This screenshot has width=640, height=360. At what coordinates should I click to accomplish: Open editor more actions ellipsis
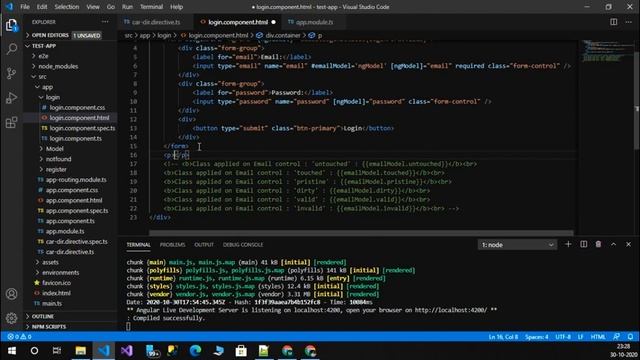pyautogui.click(x=629, y=22)
